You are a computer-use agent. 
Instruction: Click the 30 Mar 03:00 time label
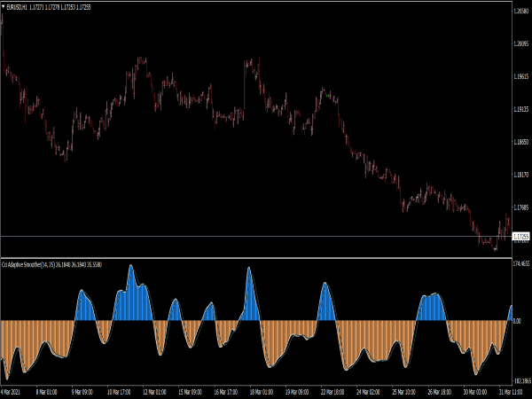[475, 392]
